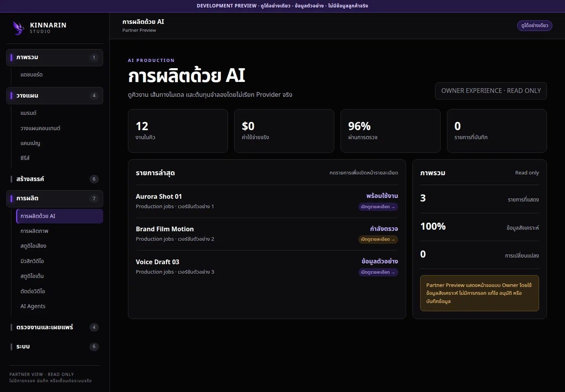Click the การเปลี่ยนแปลง count row
This screenshot has width=565, height=392.
click(x=479, y=255)
